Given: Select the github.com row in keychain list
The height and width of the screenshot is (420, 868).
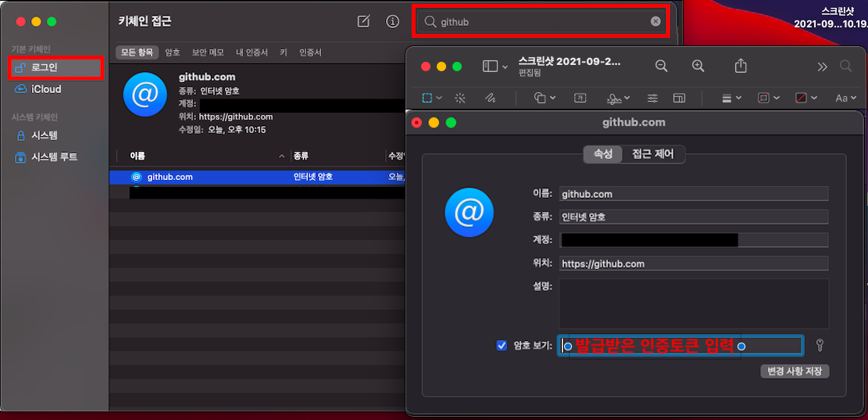Looking at the screenshot, I should click(257, 178).
